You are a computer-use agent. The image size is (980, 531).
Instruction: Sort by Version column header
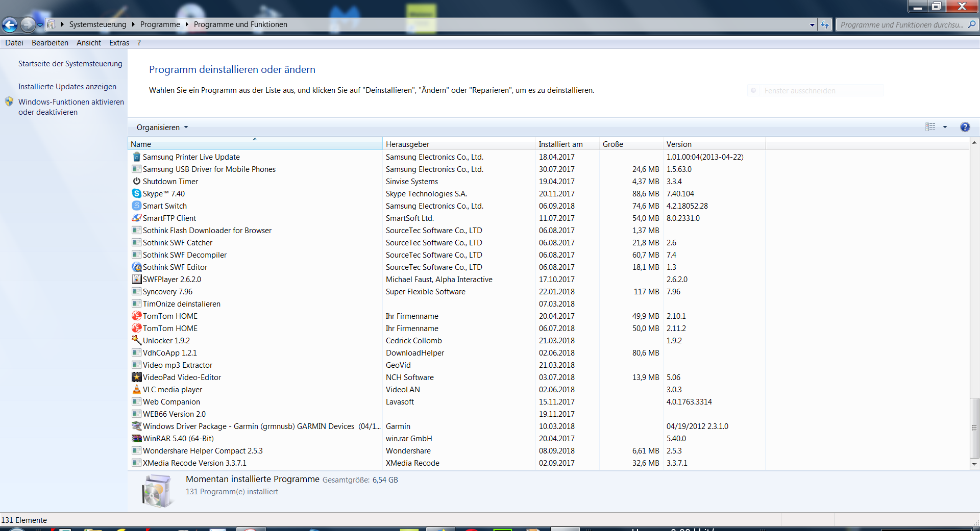tap(714, 144)
